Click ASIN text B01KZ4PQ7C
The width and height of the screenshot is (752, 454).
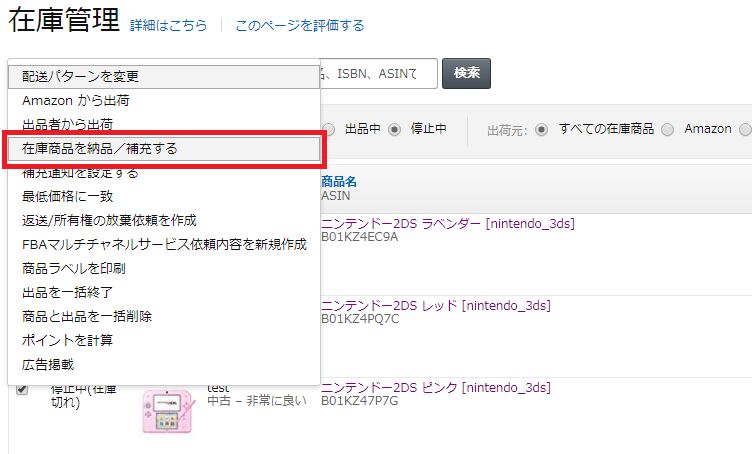coord(360,319)
